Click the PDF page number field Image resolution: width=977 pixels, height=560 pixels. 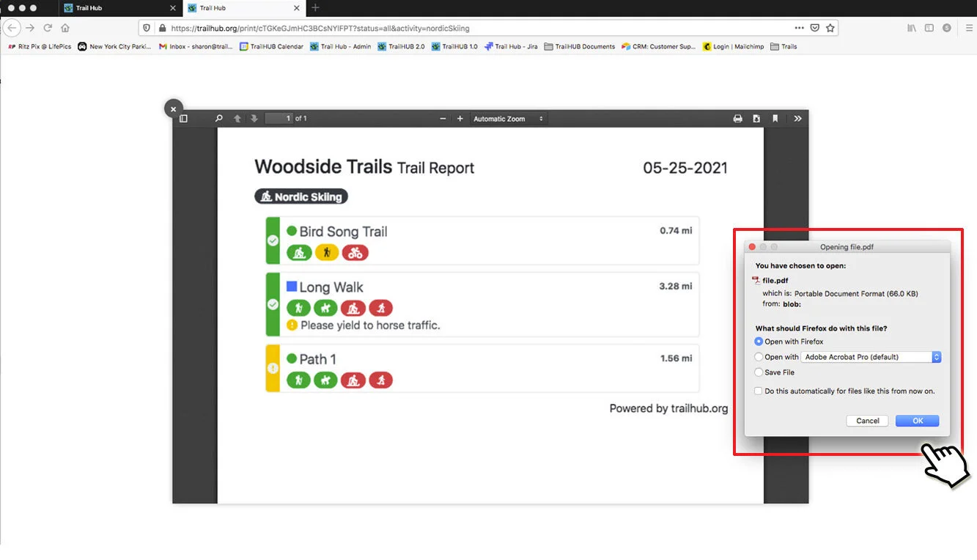coord(279,119)
